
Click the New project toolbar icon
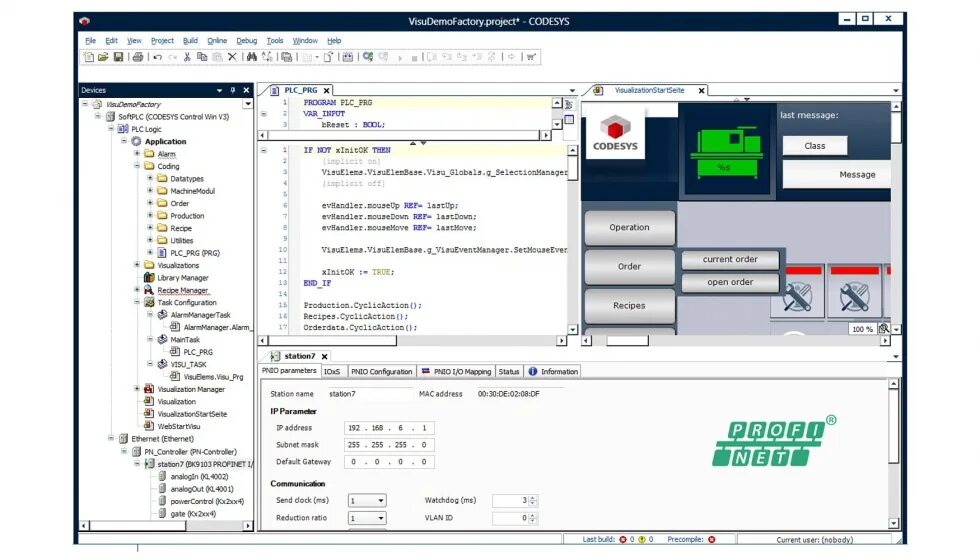point(88,57)
